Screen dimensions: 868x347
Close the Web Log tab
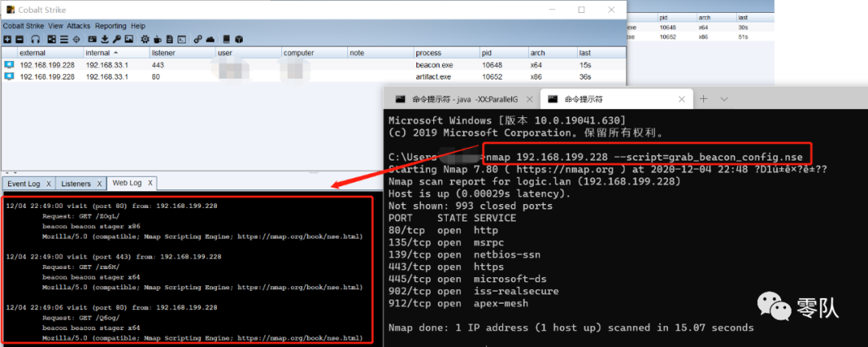150,182
